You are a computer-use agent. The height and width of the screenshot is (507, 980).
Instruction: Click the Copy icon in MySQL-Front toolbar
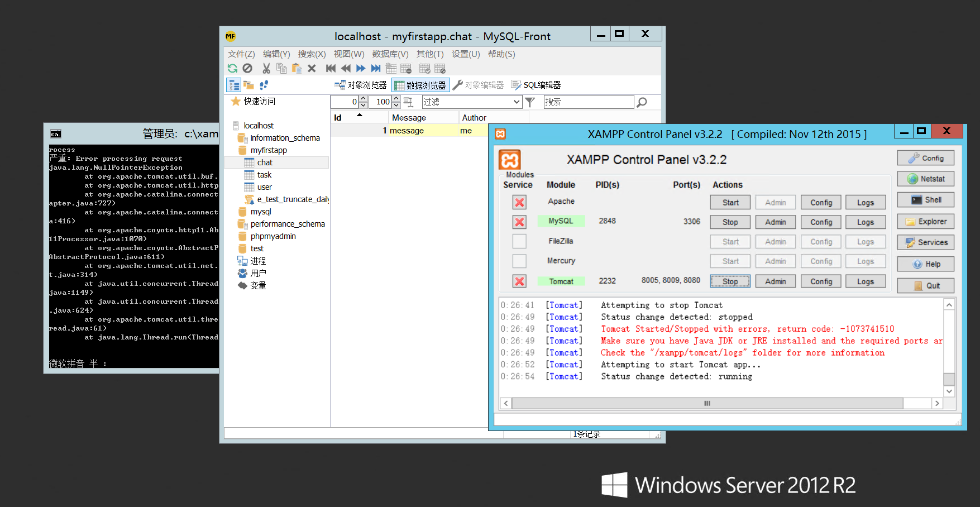pos(281,68)
